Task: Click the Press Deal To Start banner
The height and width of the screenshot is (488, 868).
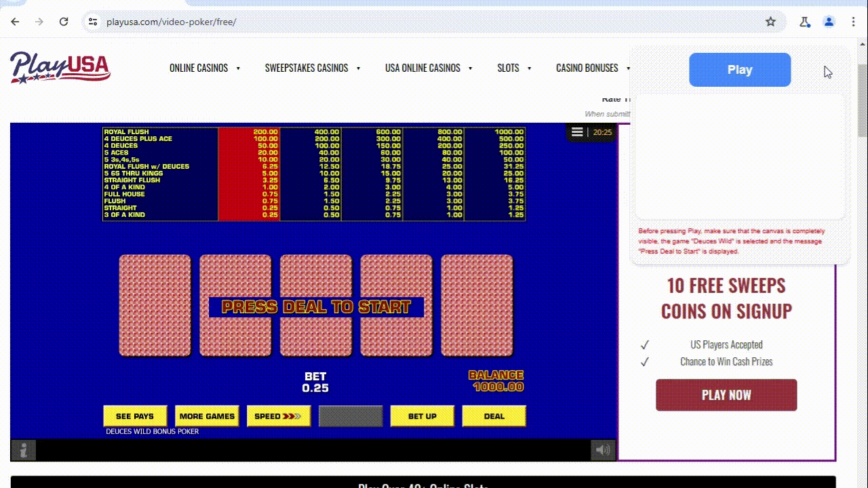Action: click(x=316, y=307)
